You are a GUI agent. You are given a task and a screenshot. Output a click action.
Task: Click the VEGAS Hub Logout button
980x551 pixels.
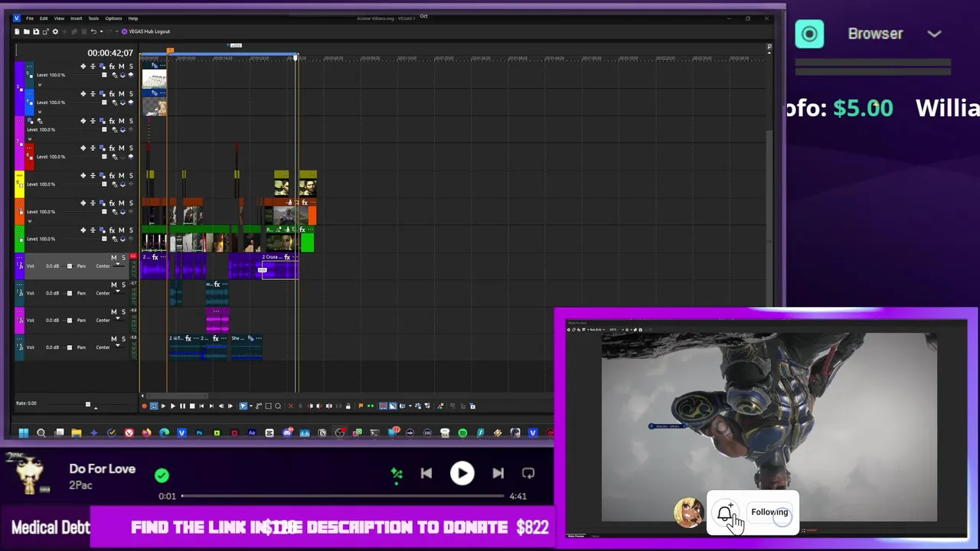coord(145,31)
